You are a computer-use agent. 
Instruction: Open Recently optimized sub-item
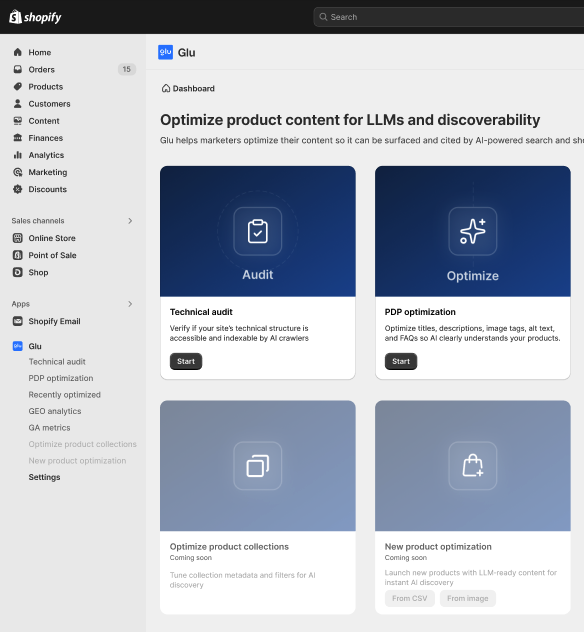point(64,395)
